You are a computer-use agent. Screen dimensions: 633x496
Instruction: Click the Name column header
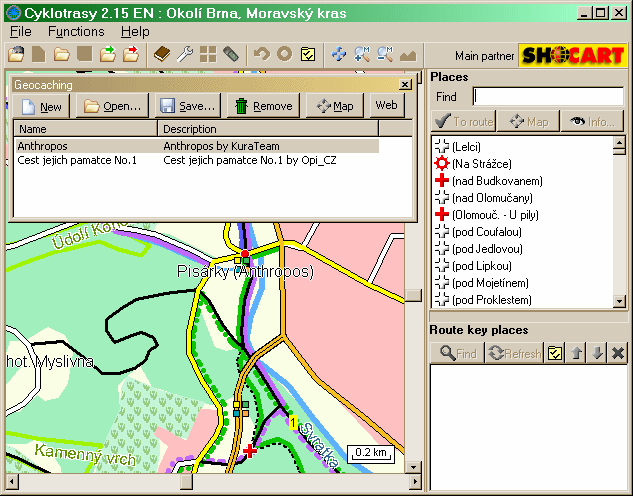(85, 129)
